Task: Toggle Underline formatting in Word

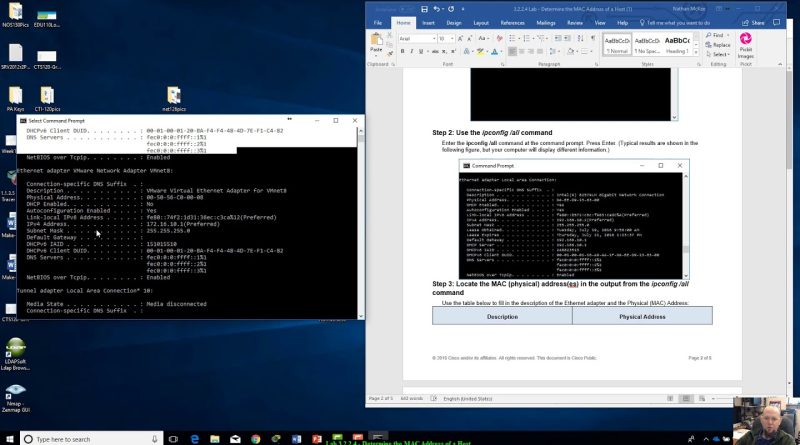Action: click(421, 52)
